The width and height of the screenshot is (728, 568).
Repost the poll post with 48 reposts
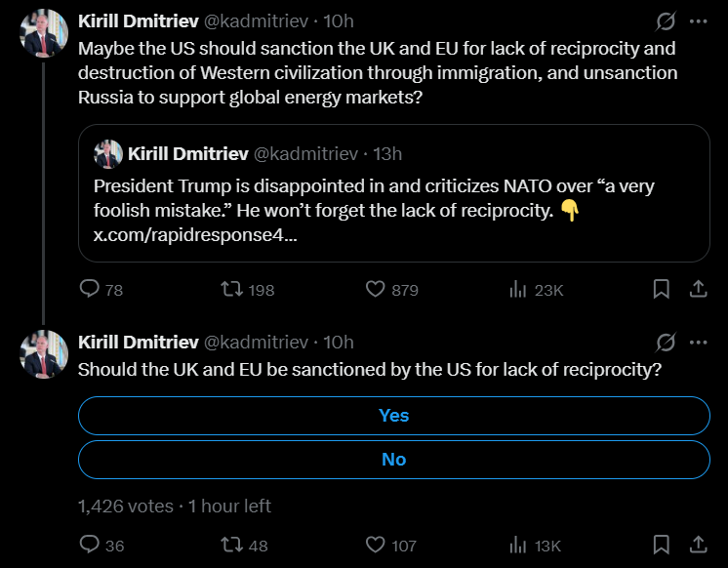point(231,545)
